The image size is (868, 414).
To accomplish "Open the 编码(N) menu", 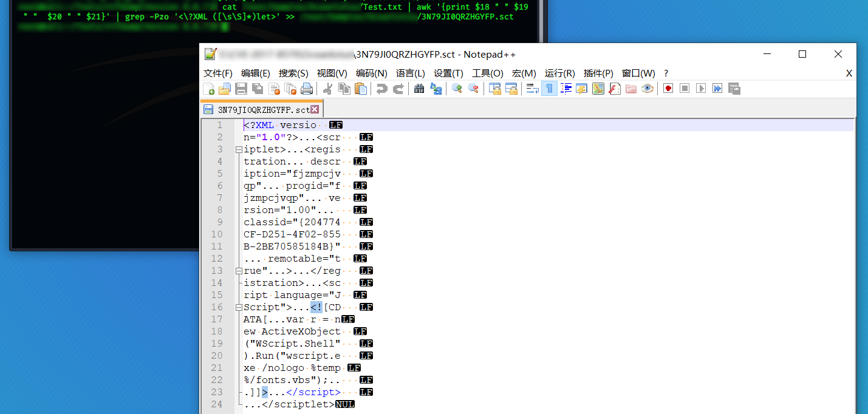I will (x=372, y=73).
